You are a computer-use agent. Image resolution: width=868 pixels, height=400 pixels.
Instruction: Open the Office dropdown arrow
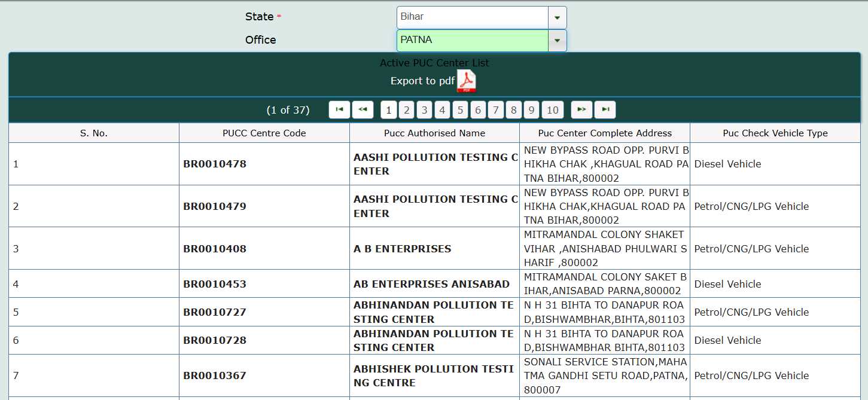pos(557,40)
